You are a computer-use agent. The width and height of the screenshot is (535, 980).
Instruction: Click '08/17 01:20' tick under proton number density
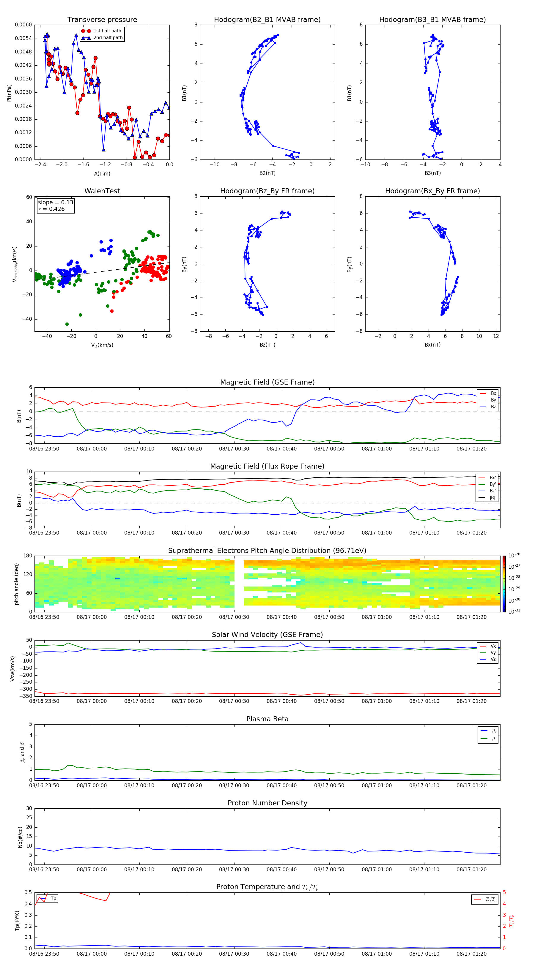click(471, 869)
